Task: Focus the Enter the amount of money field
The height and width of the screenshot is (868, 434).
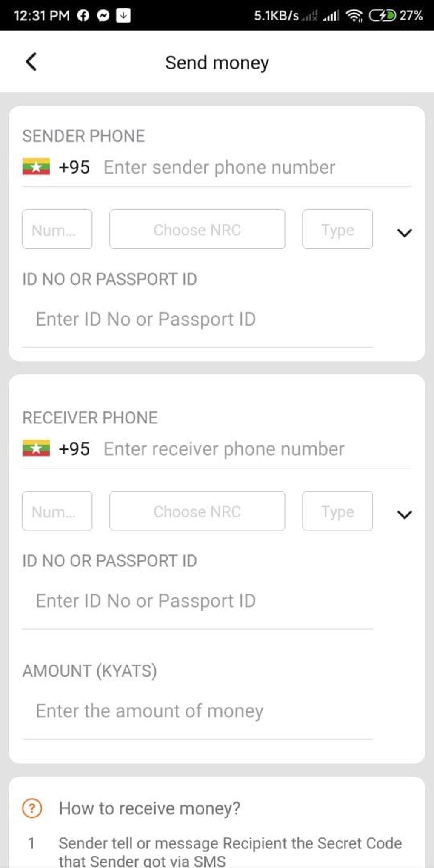Action: (x=149, y=710)
